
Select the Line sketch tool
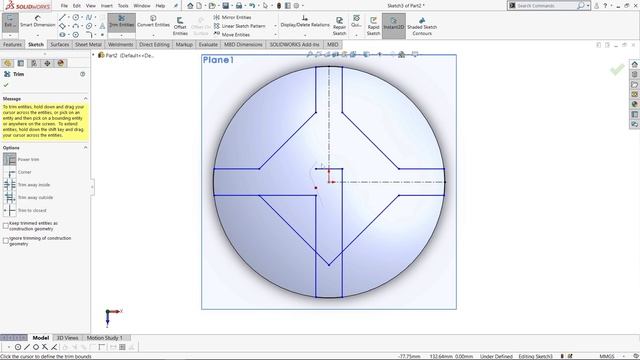[x=62, y=18]
